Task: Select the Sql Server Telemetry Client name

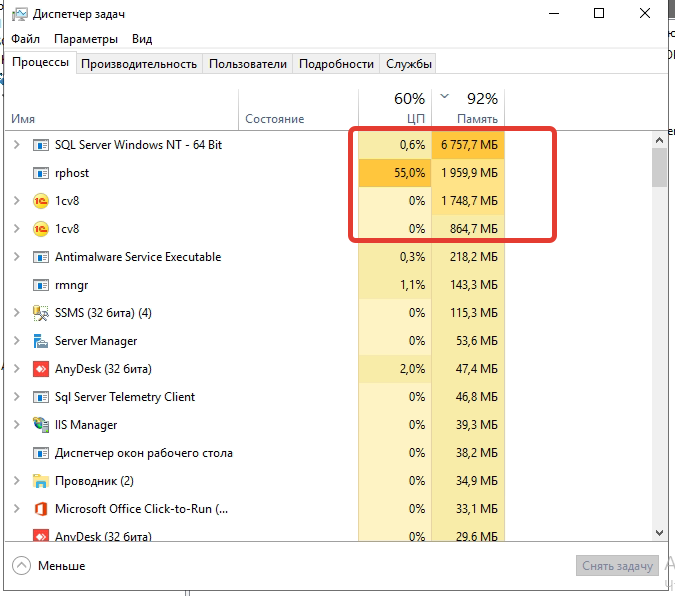Action: pos(125,397)
